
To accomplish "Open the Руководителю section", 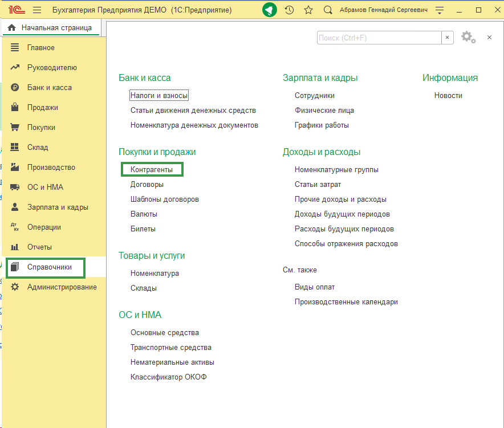I will pyautogui.click(x=52, y=67).
